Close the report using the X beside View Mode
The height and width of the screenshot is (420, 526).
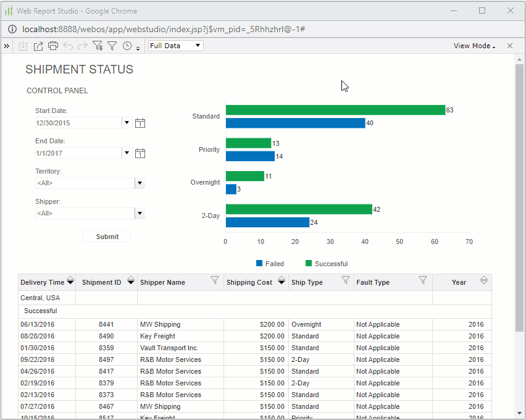pyautogui.click(x=509, y=46)
